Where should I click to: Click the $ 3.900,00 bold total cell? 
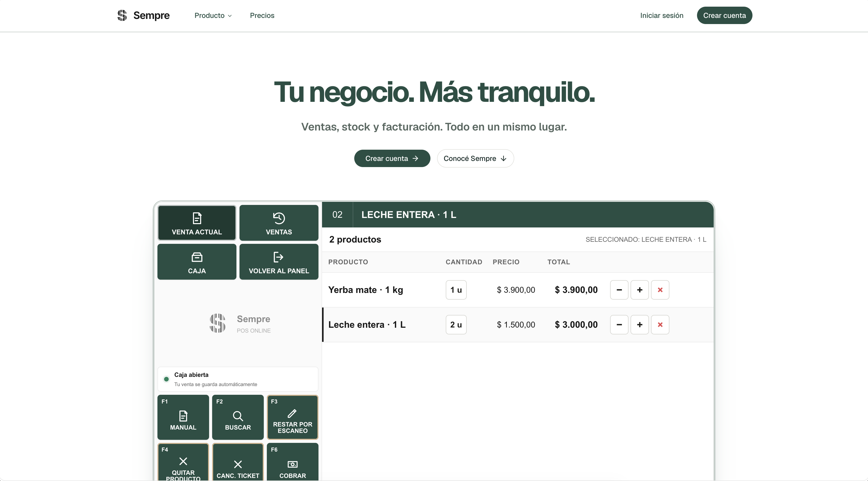576,290
